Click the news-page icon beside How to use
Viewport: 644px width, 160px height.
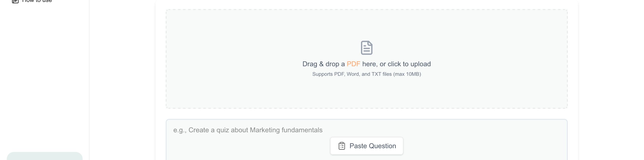click(x=15, y=1)
